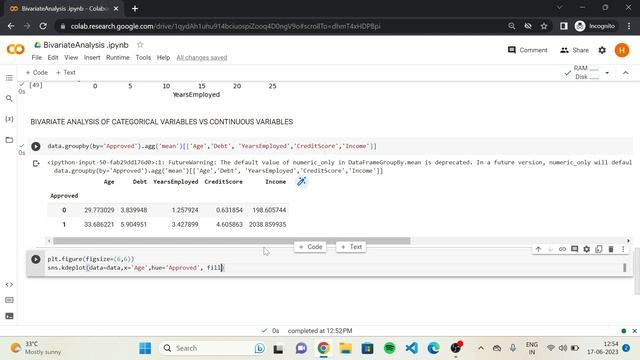Open the tab search chevron in title bar
This screenshot has width=640, height=360.
point(560,7)
